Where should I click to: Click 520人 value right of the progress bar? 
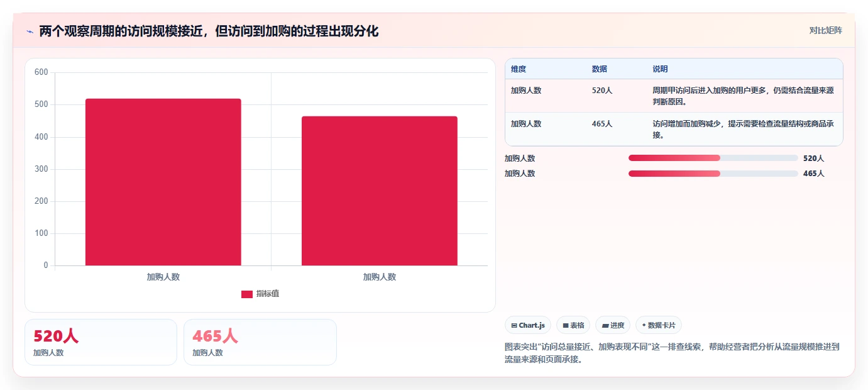point(813,159)
